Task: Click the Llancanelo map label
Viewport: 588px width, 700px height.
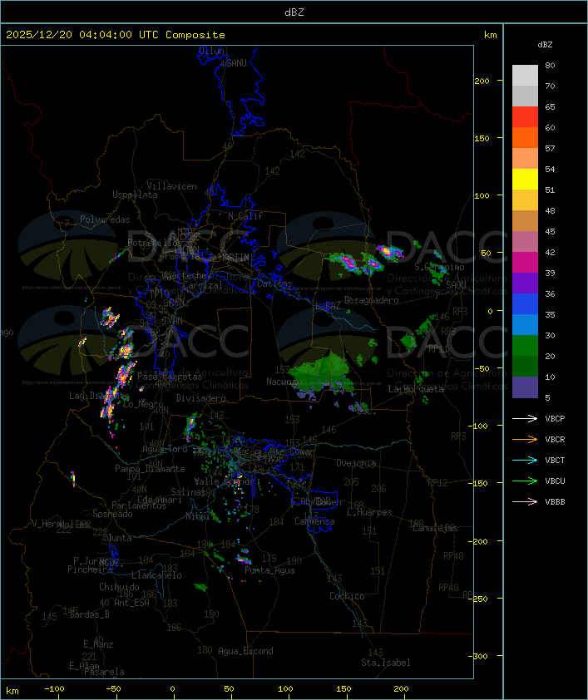Action: [x=156, y=575]
